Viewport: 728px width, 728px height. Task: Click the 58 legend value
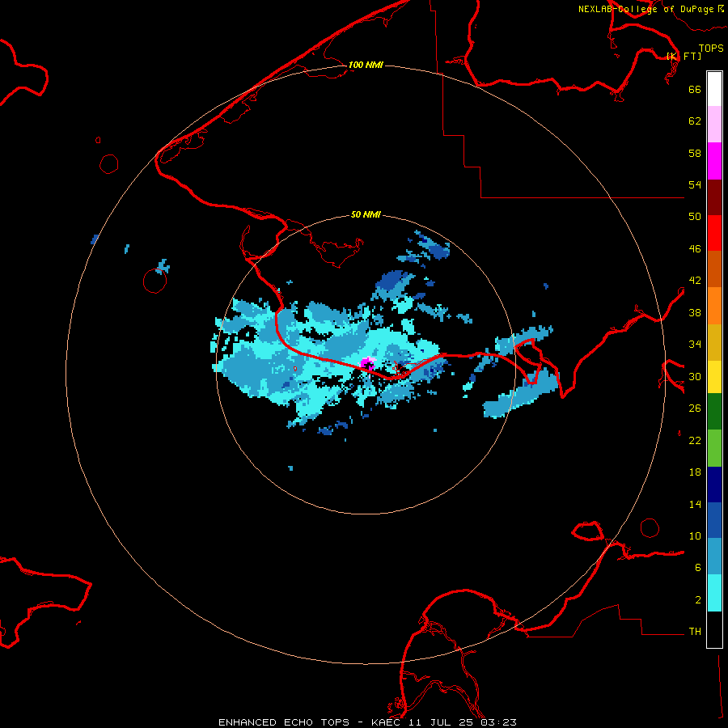click(695, 153)
